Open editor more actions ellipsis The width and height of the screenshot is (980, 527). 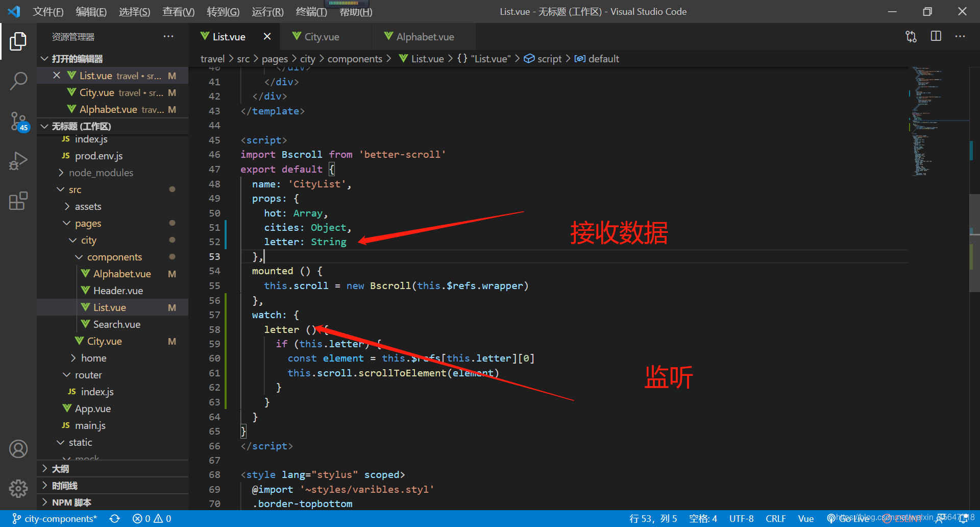(960, 37)
